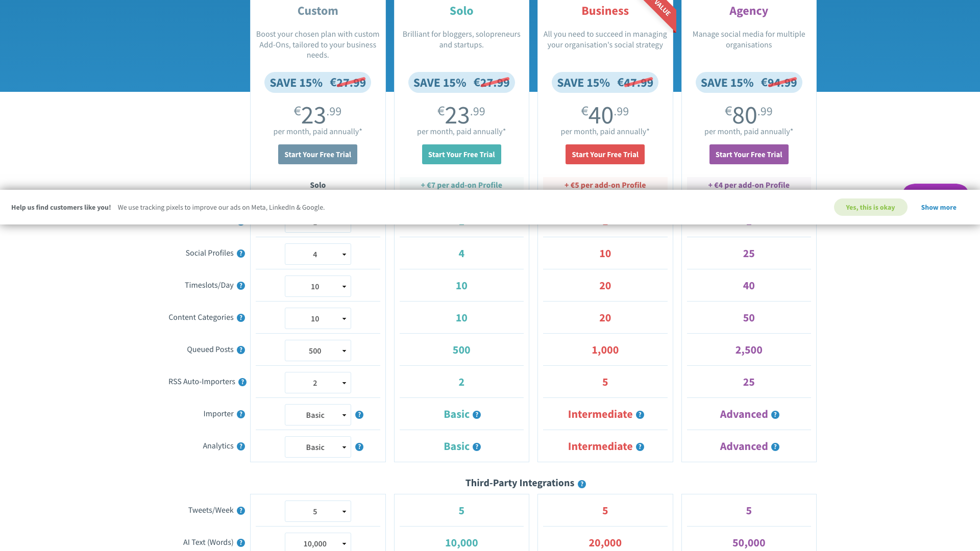This screenshot has height=551, width=980.
Task: Start Your Free Trial for the Agency plan
Action: point(749,154)
